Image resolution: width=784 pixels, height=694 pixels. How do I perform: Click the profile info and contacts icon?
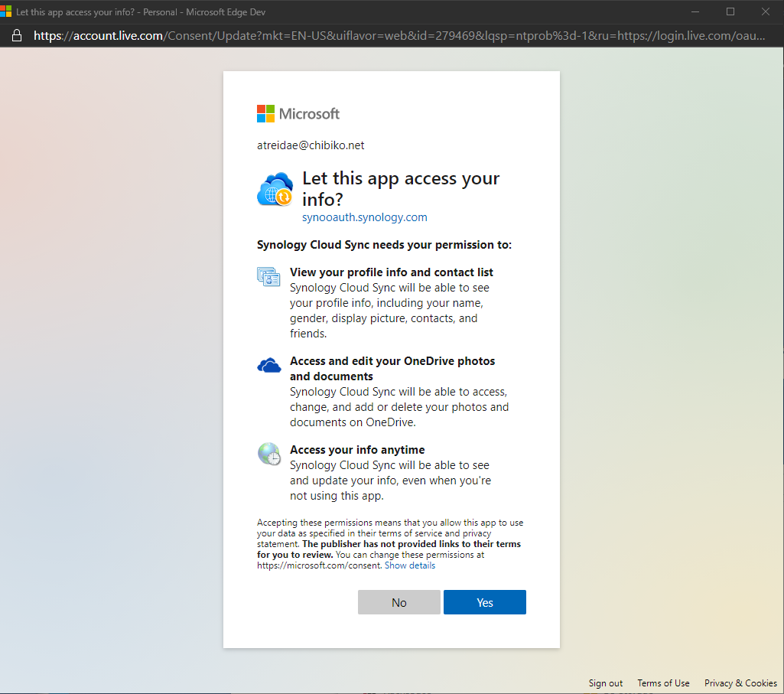point(268,276)
